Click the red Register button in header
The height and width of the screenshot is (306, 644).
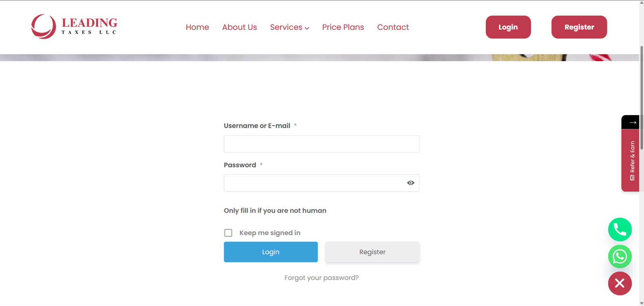click(579, 27)
